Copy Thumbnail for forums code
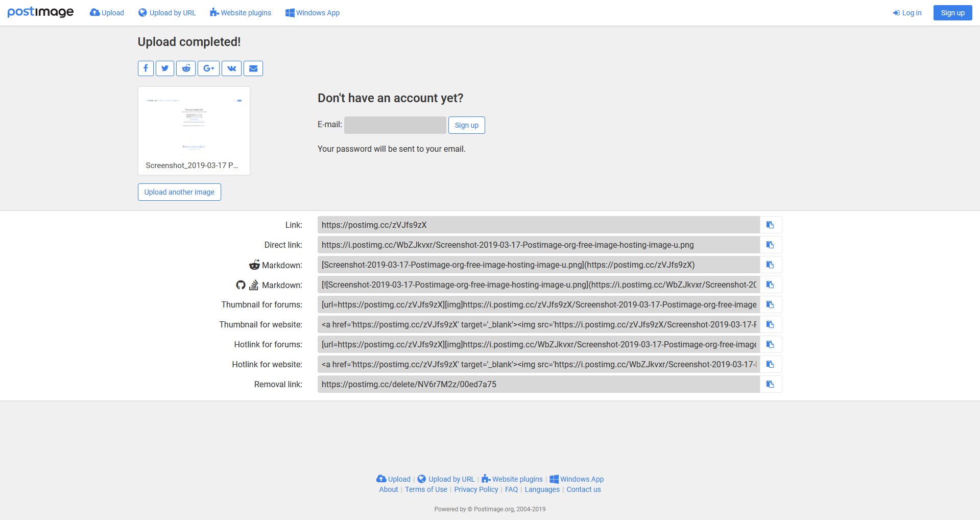 771,304
